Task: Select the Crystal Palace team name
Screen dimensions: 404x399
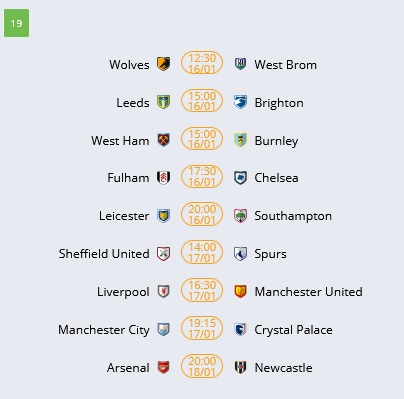Action: 293,330
